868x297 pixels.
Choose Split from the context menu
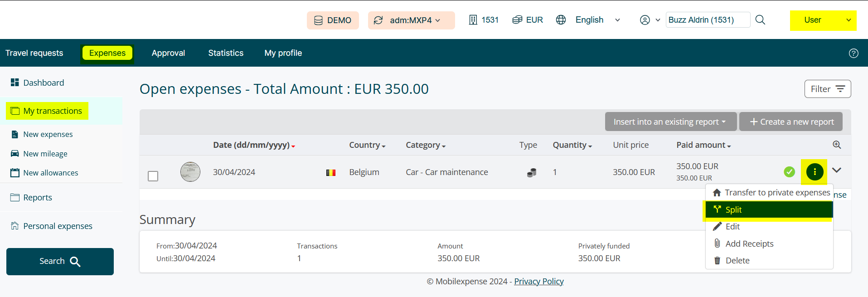click(x=769, y=209)
